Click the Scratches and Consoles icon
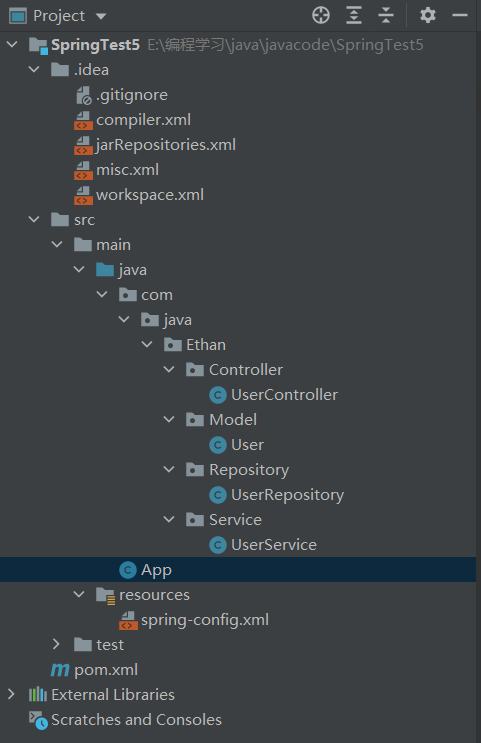The image size is (481, 743). click(x=38, y=720)
